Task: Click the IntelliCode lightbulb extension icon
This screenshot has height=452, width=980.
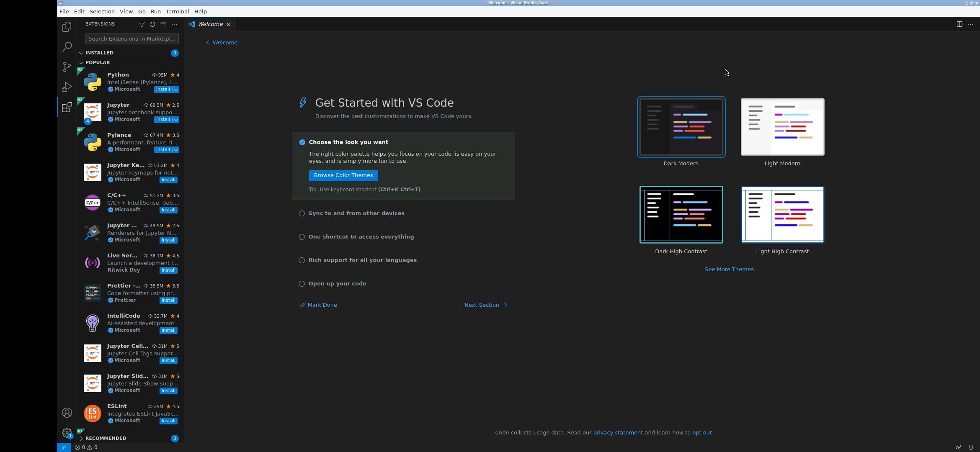Action: click(x=92, y=323)
